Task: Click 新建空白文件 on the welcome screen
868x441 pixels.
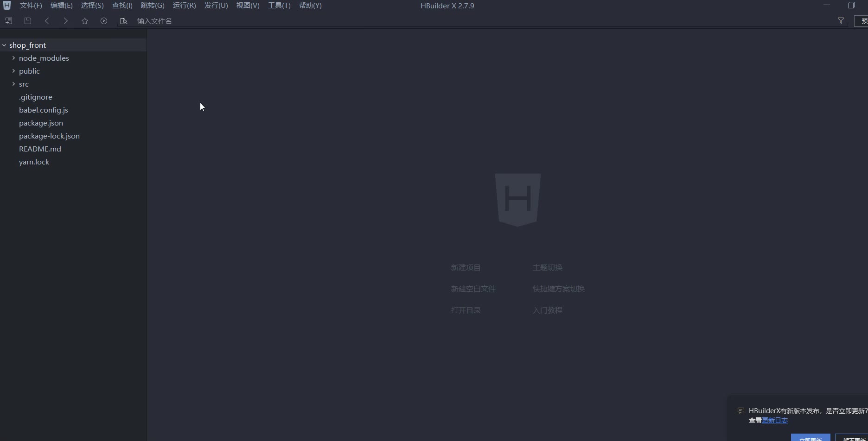Action: 473,289
